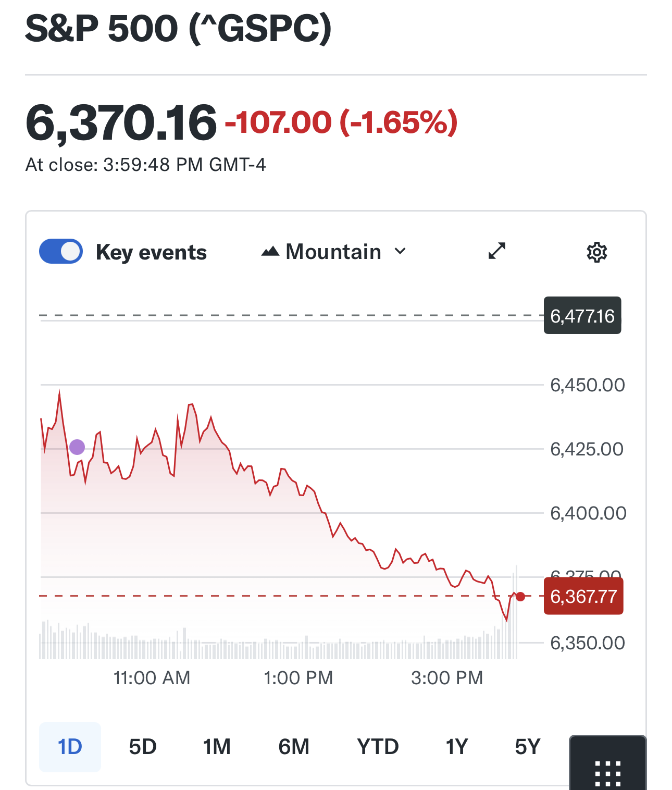View the 1Y chart range

point(457,747)
